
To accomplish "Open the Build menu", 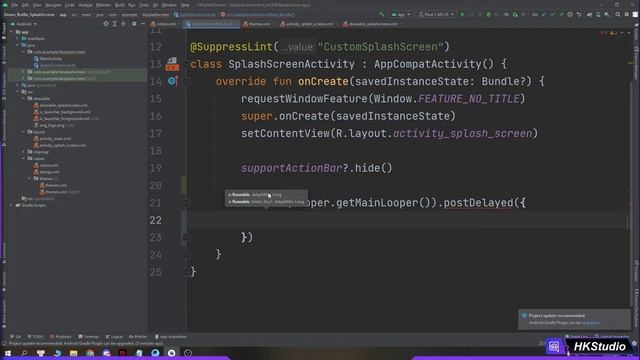I will (x=120, y=5).
